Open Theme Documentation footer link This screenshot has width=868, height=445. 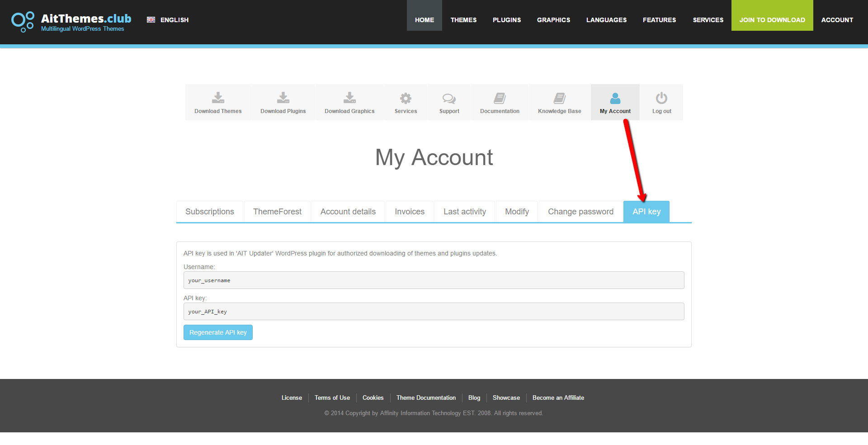(426, 398)
